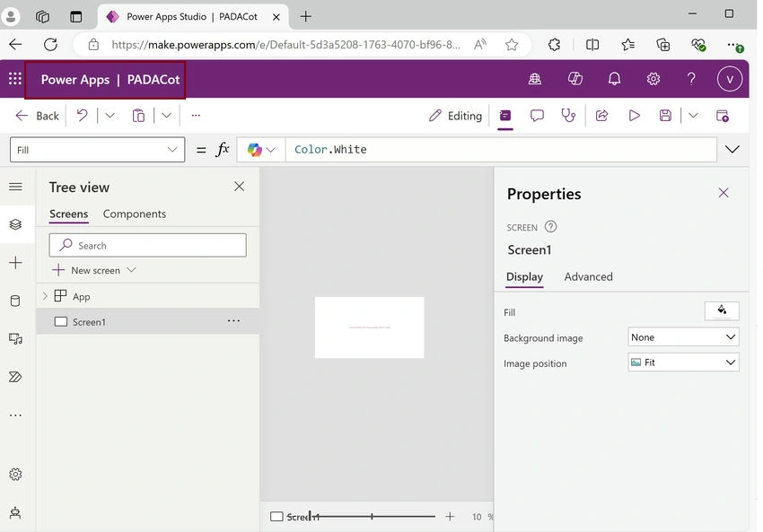Save the app with the disk icon

(x=665, y=116)
